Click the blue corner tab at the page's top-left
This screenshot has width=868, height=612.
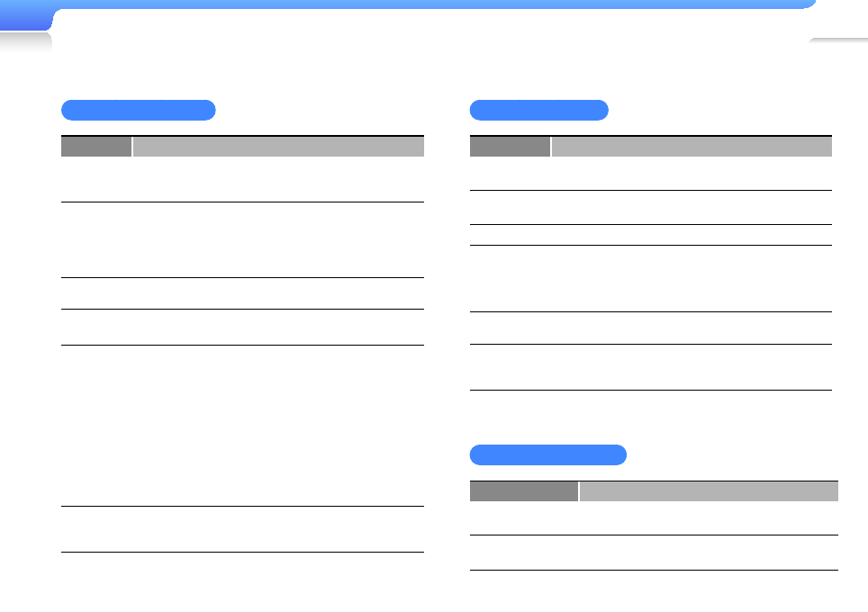[24, 20]
